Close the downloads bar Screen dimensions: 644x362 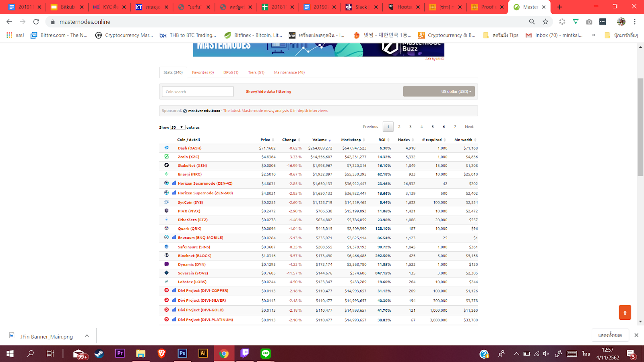636,335
